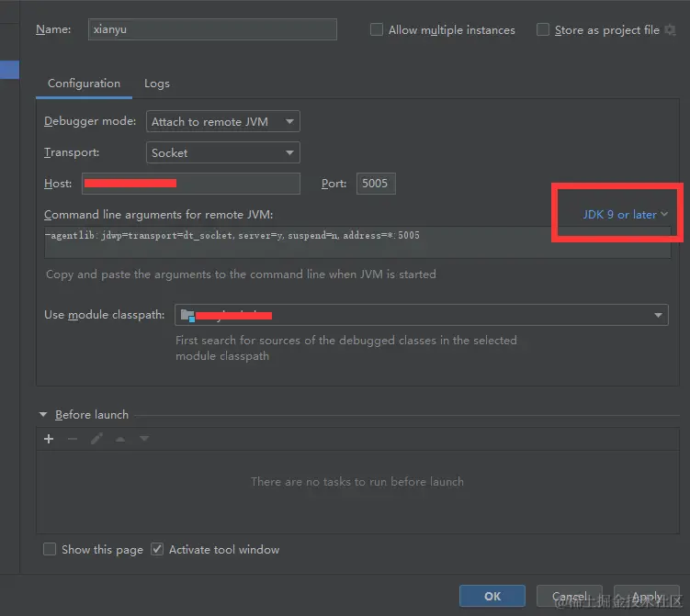Click the 'Command line arguments for remote JVM' label

coord(158,215)
